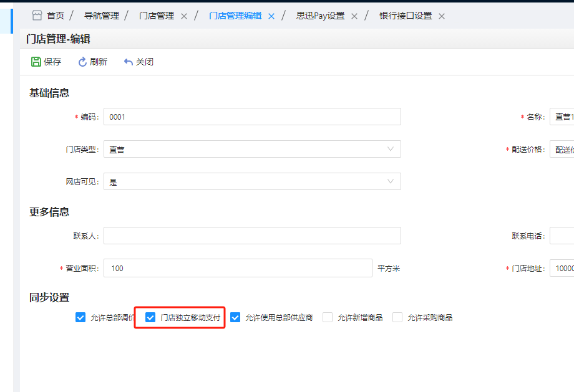Toggle 门店独立移动支付 checkbox

coord(150,317)
